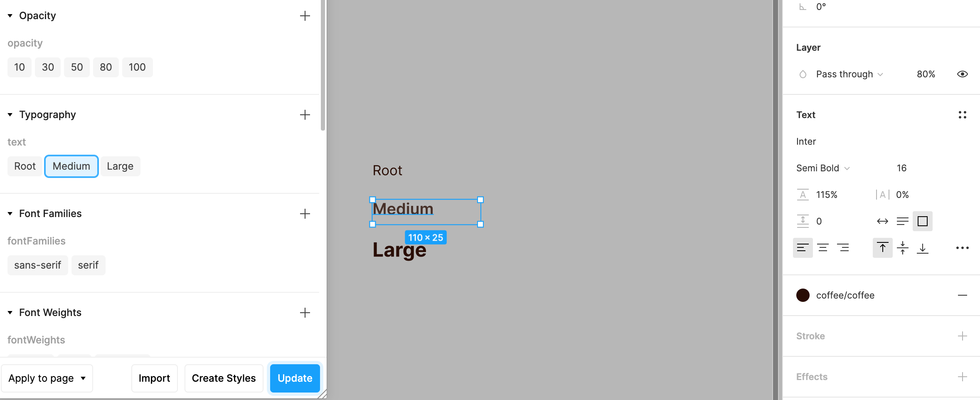980x400 pixels.
Task: Set text alignment to center
Action: [x=823, y=247]
